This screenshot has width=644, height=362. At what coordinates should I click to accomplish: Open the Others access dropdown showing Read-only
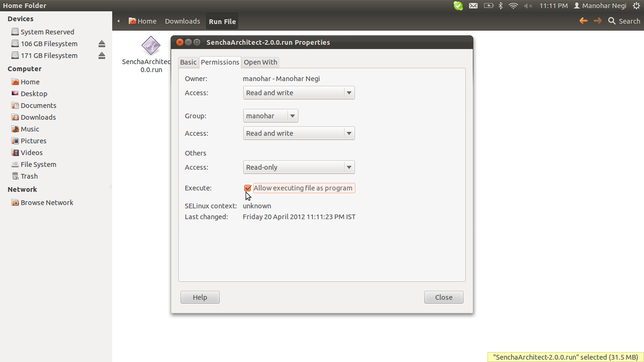(299, 167)
